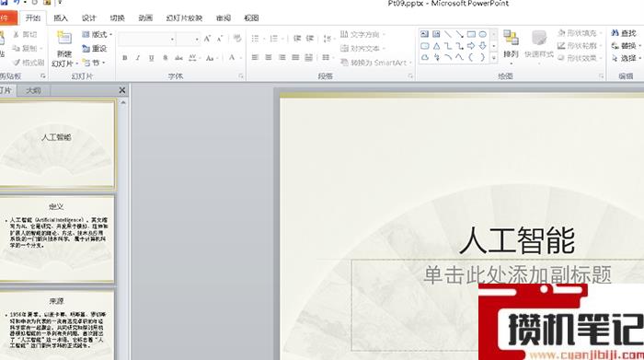Screen dimensions: 644x360
Task: Open font dialog launcher in 字体 group
Action: coord(241,76)
